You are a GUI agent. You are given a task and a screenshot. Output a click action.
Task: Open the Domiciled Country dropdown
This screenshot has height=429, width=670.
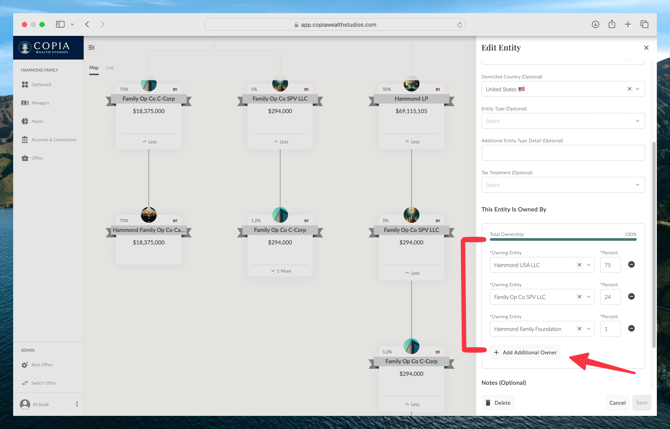[x=638, y=89]
